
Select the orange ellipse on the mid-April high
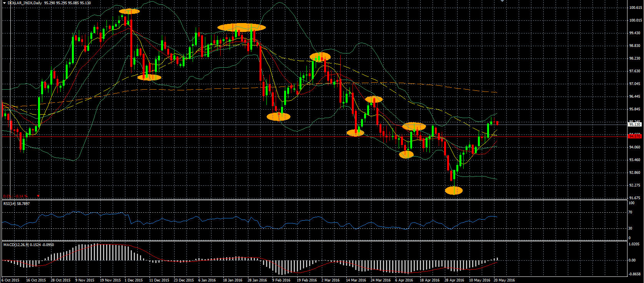tap(414, 126)
